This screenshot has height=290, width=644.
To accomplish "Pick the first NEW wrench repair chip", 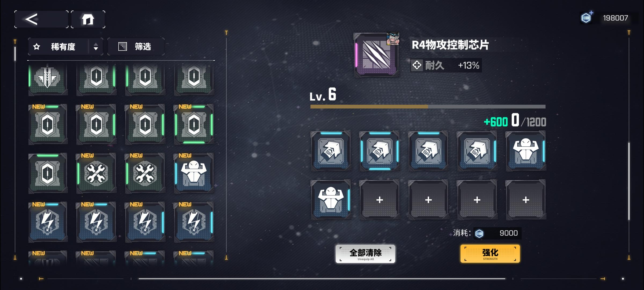I will (96, 173).
